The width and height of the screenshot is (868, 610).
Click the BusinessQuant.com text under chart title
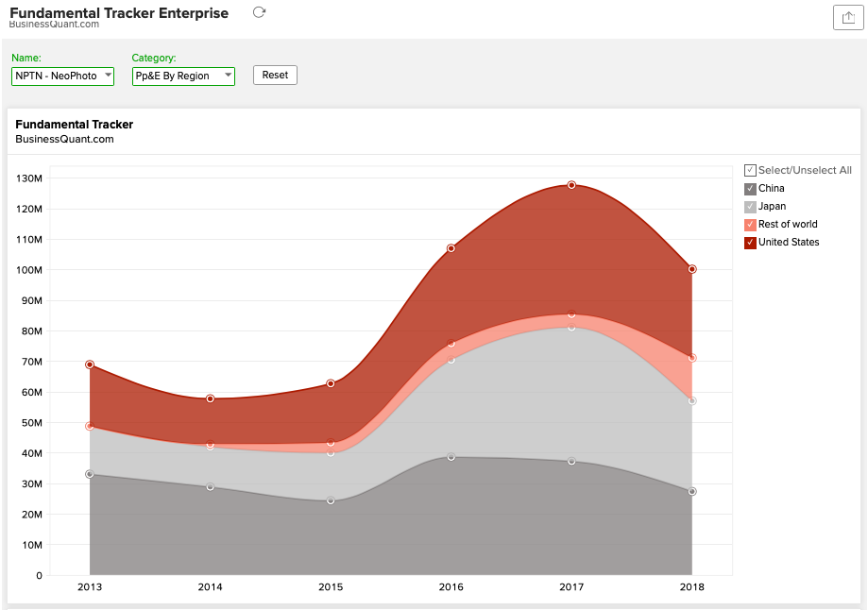64,140
